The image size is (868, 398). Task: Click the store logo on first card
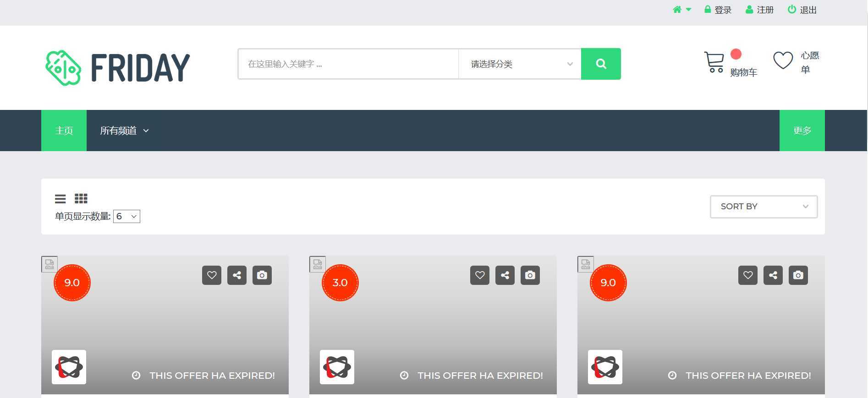(x=69, y=367)
